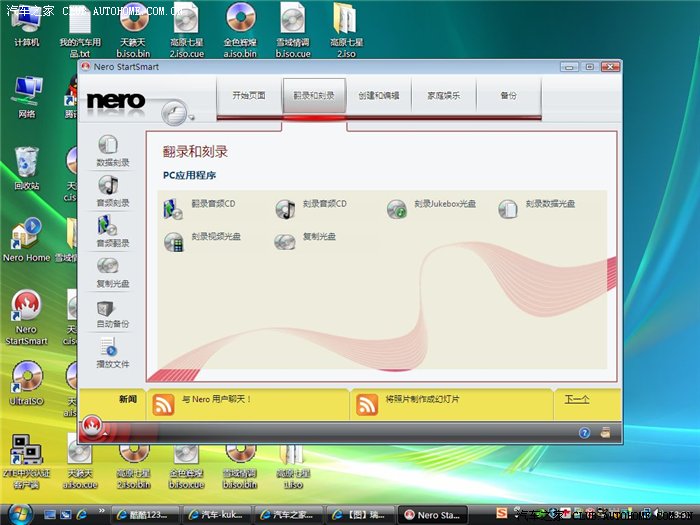This screenshot has width=700, height=525.
Task: Select Nero StartSmart desktop shortcut
Action: coord(26,317)
